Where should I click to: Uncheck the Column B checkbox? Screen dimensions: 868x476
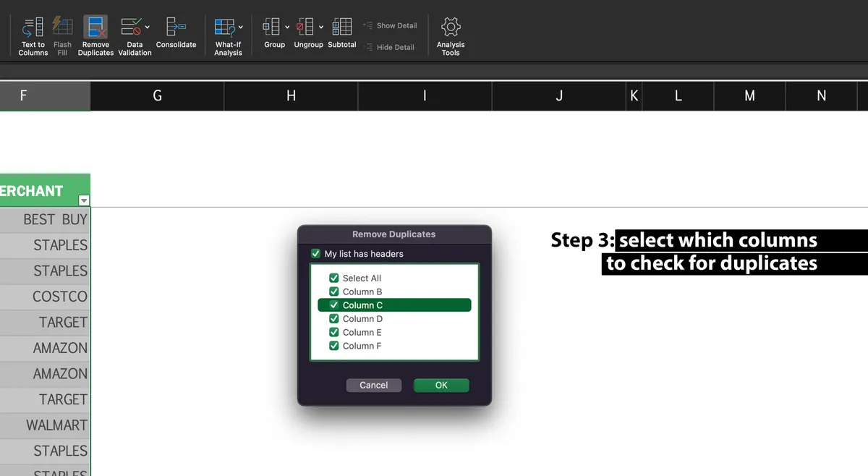pos(334,292)
